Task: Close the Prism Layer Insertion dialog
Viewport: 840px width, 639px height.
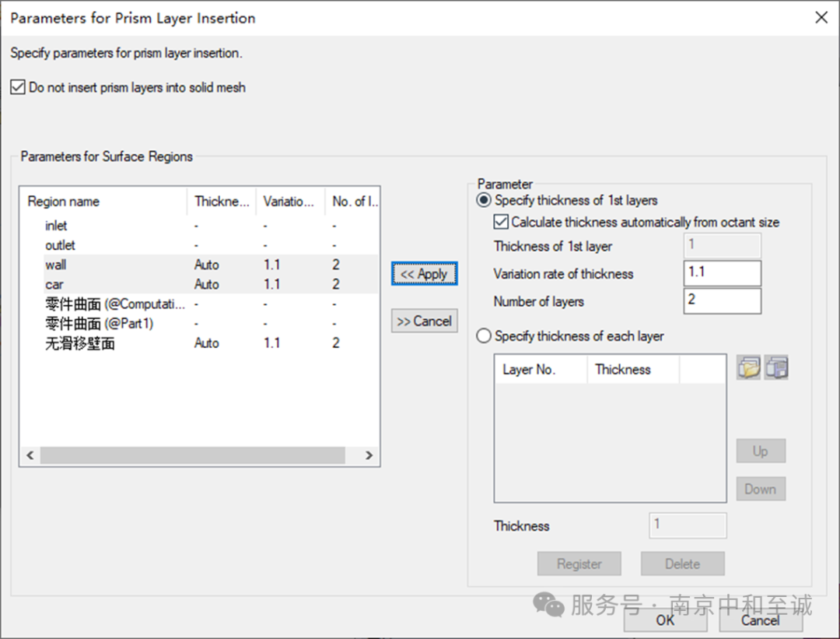Action: pos(821,18)
